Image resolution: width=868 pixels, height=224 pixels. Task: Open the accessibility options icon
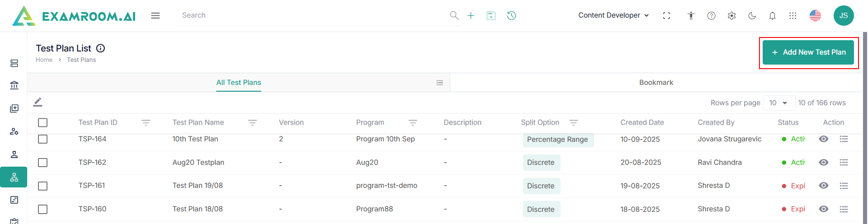click(691, 16)
